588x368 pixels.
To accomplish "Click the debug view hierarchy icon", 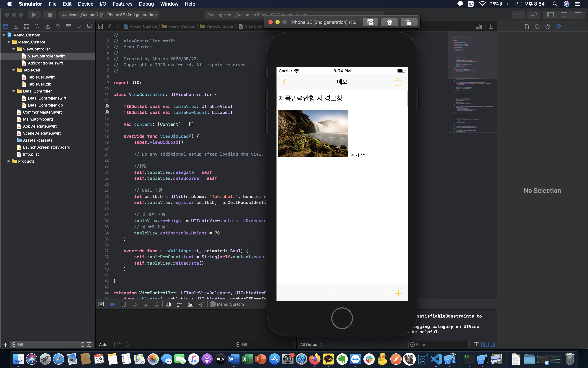I will [x=168, y=304].
